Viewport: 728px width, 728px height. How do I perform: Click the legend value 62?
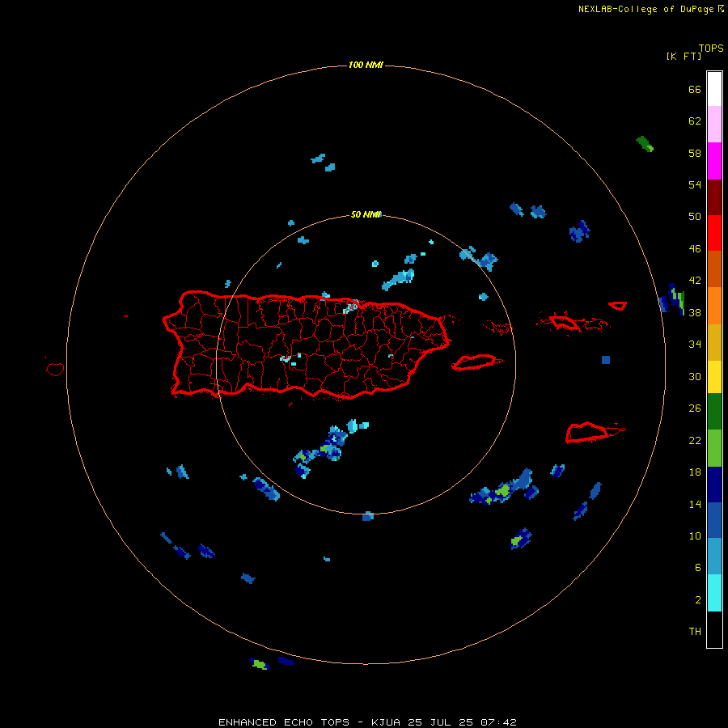[x=695, y=121]
